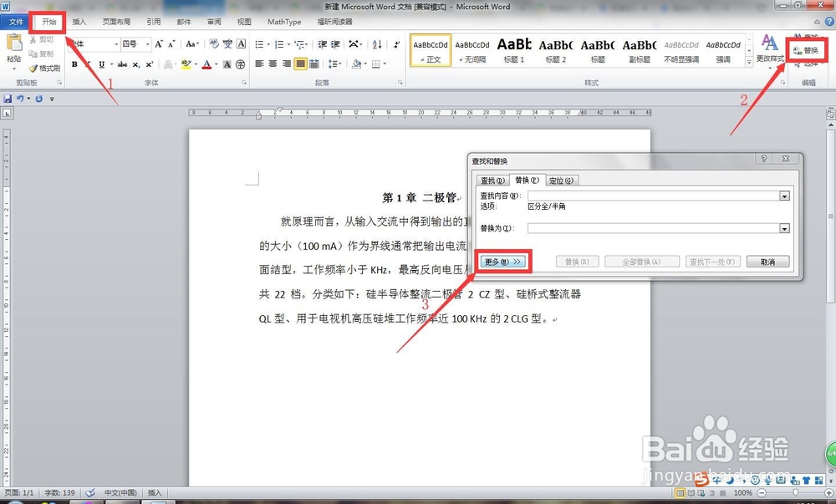The width and height of the screenshot is (836, 504).
Task: Align text right in paragraph group
Action: pyautogui.click(x=287, y=64)
